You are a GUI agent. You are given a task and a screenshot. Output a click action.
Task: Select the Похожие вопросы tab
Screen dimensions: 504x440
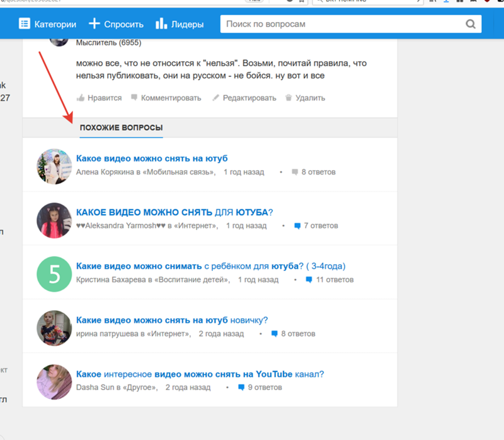coord(121,128)
